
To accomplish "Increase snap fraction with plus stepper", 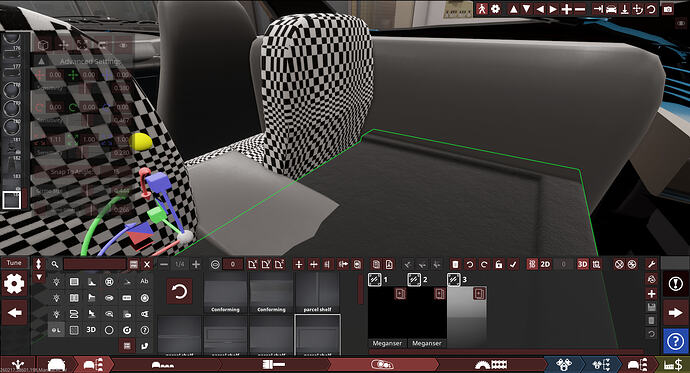I will (196, 264).
